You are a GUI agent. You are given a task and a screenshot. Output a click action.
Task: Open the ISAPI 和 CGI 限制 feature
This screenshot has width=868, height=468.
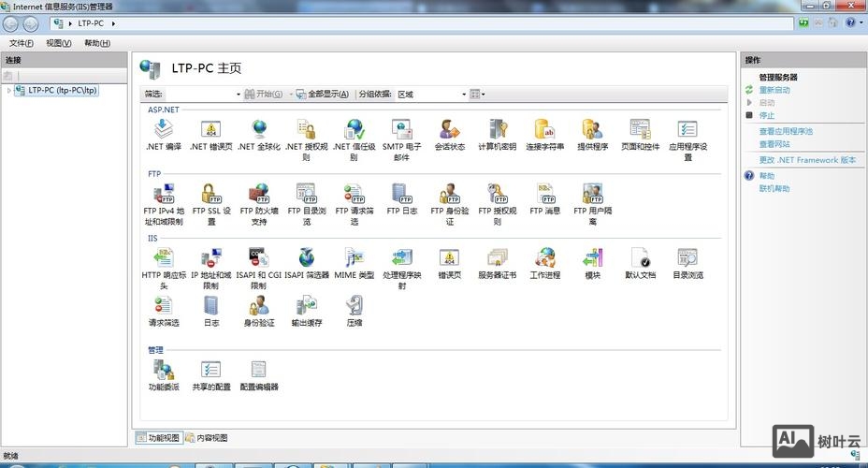point(259,269)
